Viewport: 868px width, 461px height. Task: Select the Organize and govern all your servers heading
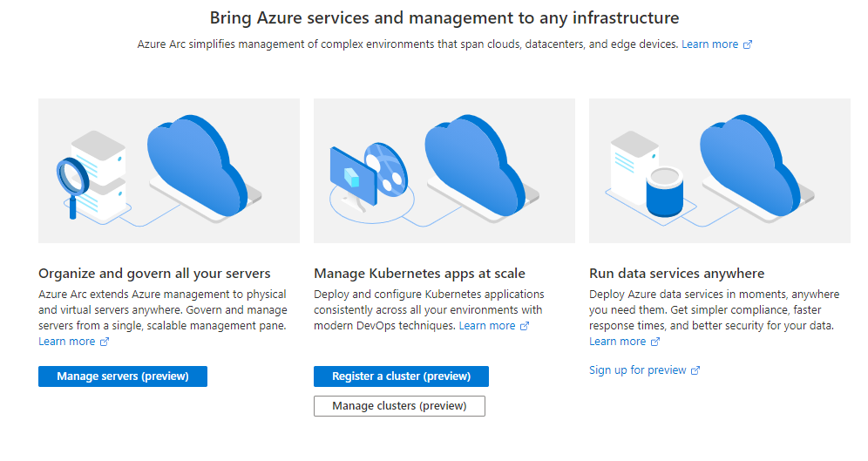(154, 274)
